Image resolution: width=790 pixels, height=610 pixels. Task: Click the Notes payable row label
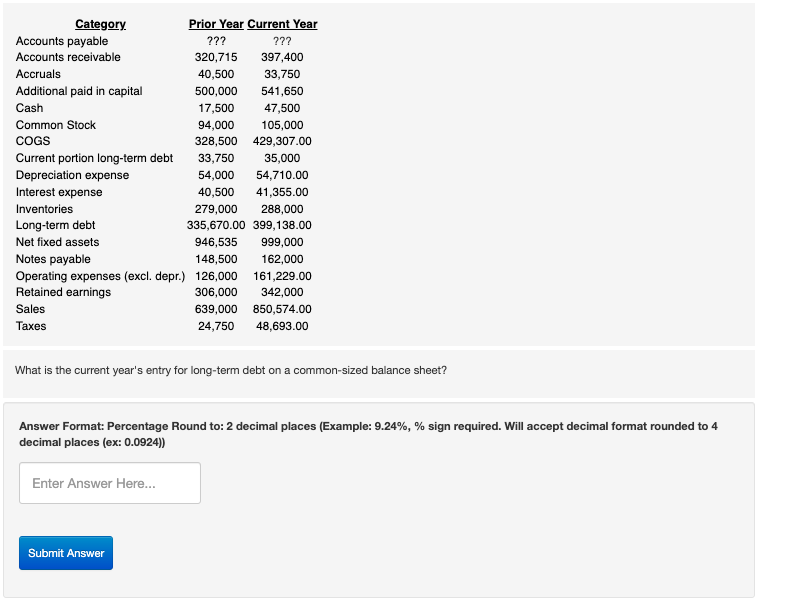[x=53, y=259]
